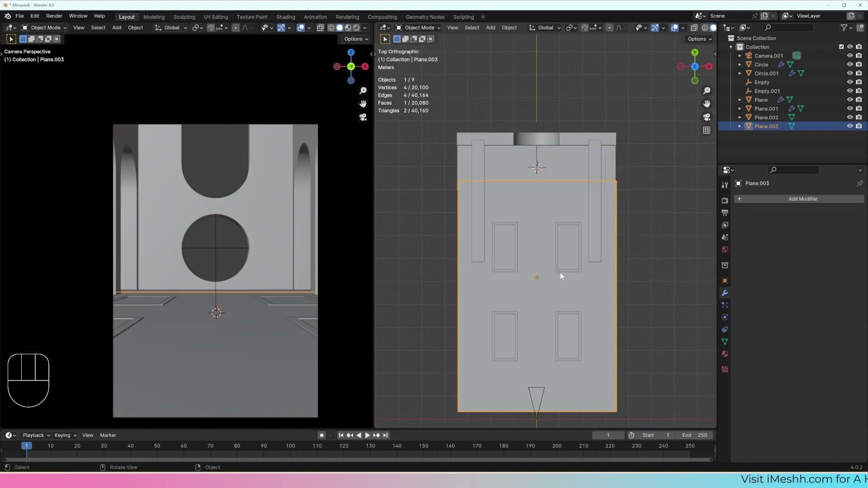The width and height of the screenshot is (868, 488).
Task: Open Marker menu in the timeline
Action: (x=108, y=435)
